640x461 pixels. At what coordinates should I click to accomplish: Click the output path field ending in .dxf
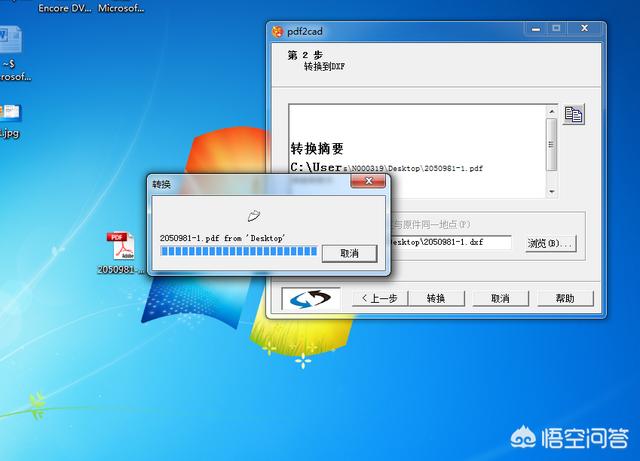(x=450, y=242)
